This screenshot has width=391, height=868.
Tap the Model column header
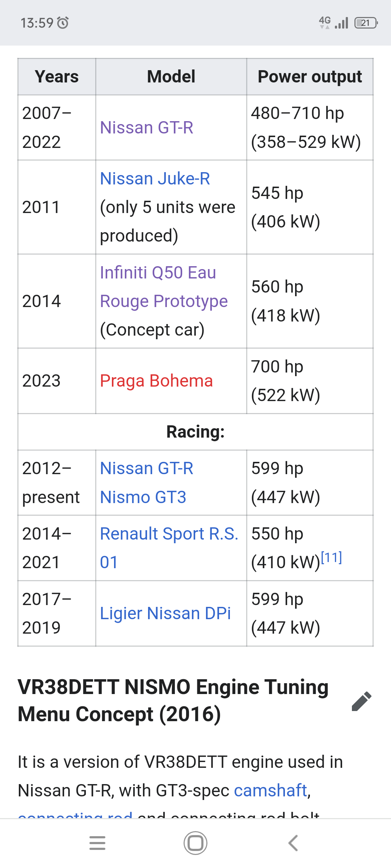pyautogui.click(x=171, y=77)
